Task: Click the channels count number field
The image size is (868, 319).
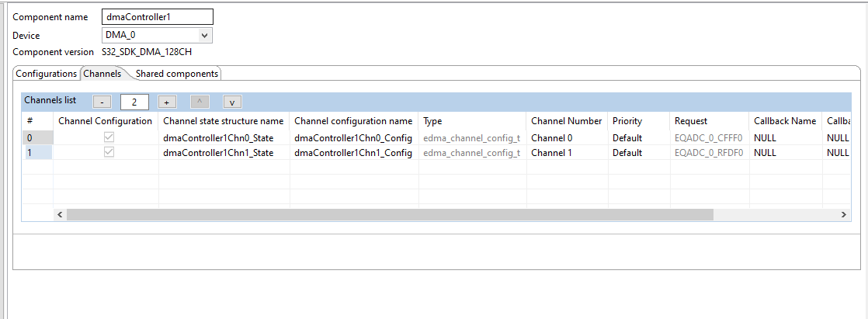Action: 134,102
